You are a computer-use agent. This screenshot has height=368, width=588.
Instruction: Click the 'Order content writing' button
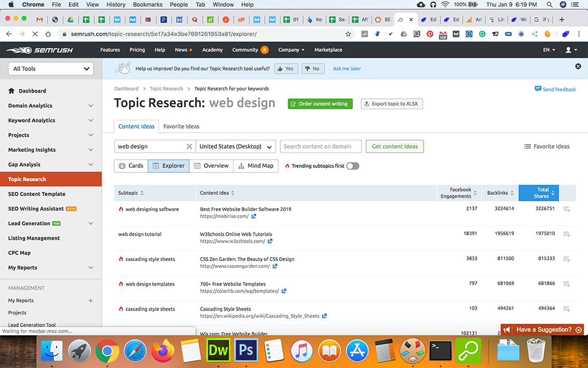point(320,104)
